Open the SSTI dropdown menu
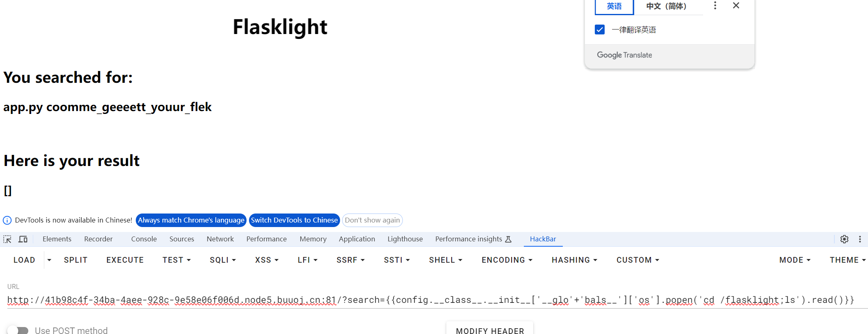The width and height of the screenshot is (868, 334). [x=397, y=260]
